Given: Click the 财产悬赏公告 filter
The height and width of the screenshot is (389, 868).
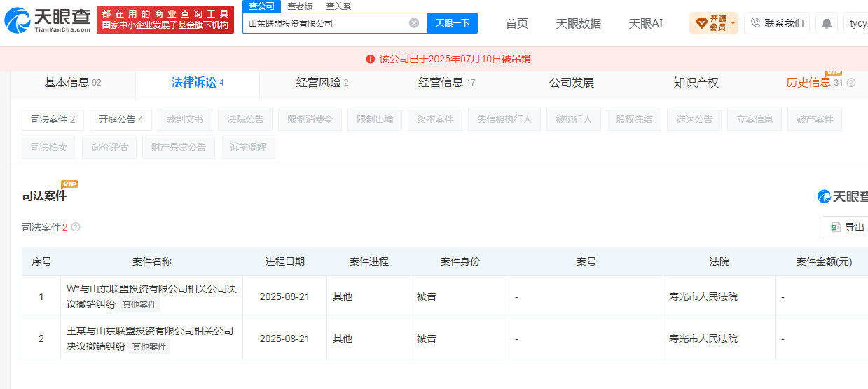Looking at the screenshot, I should tap(179, 148).
